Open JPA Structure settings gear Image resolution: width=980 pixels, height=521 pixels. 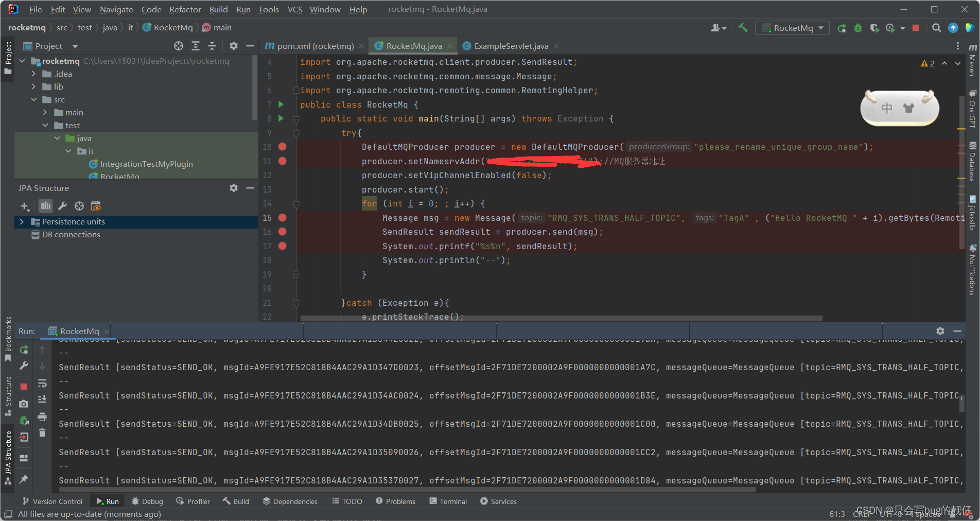(x=234, y=188)
